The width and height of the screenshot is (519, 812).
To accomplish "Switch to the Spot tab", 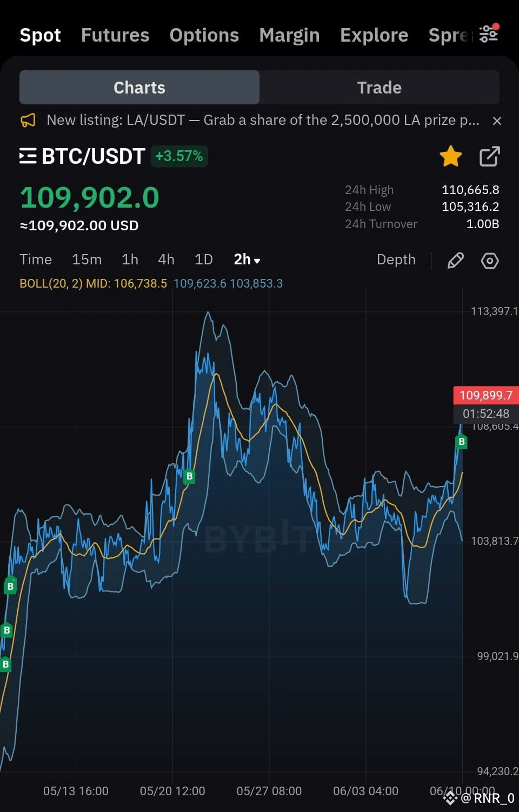I will click(40, 35).
